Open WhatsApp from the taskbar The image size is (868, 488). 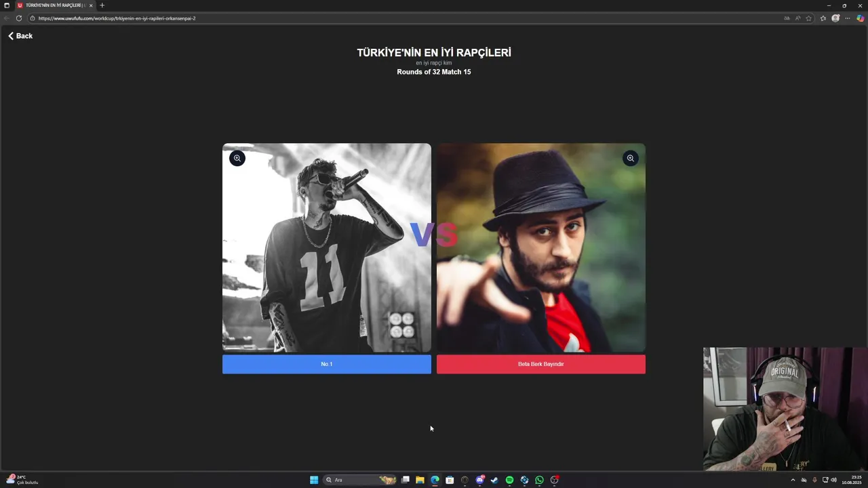(539, 480)
